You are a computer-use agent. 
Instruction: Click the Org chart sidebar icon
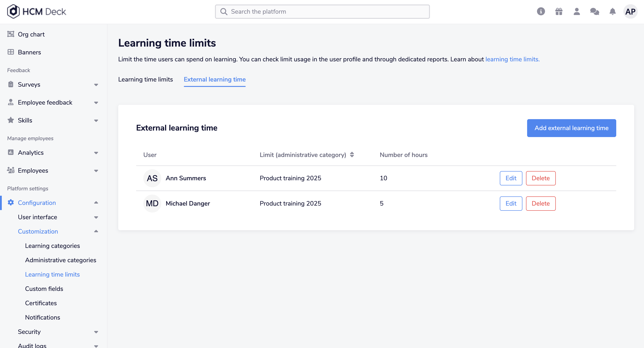tap(11, 34)
